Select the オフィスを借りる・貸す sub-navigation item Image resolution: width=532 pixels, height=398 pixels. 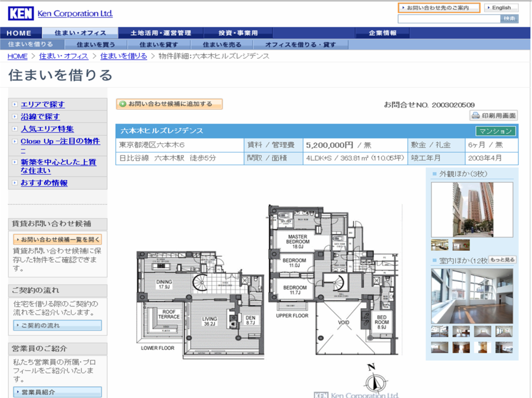(300, 44)
